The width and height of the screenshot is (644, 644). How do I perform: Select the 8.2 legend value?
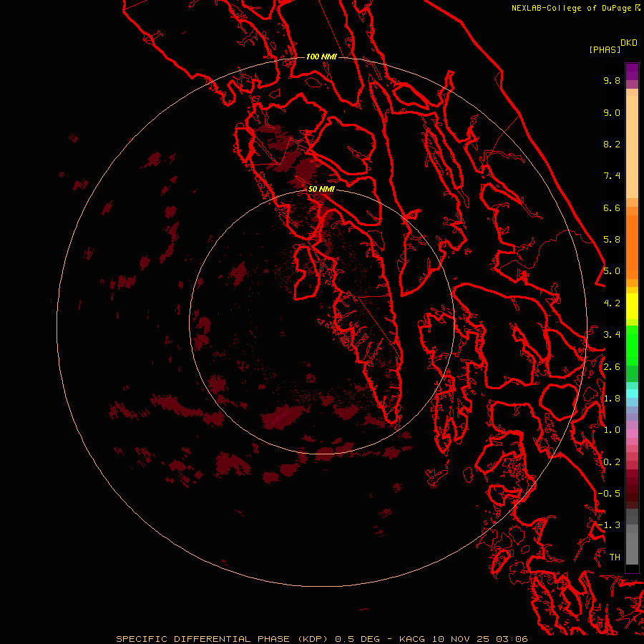612,144
